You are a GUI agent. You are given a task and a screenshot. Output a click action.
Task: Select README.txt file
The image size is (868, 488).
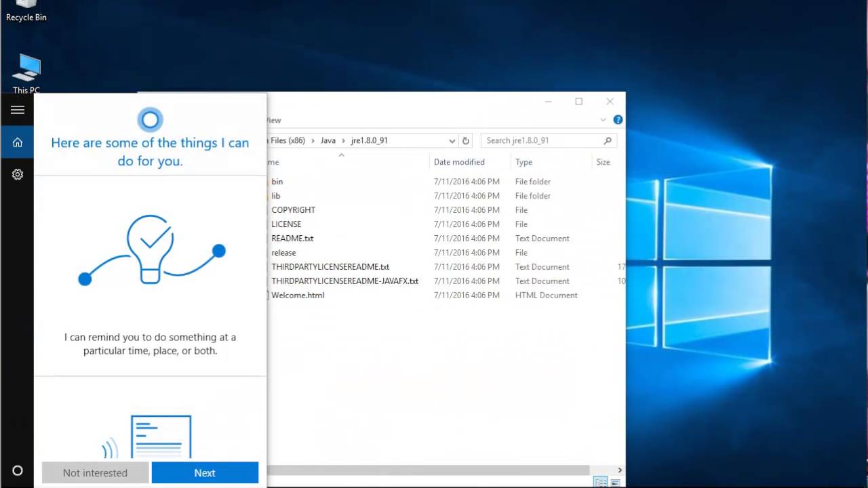pos(292,239)
